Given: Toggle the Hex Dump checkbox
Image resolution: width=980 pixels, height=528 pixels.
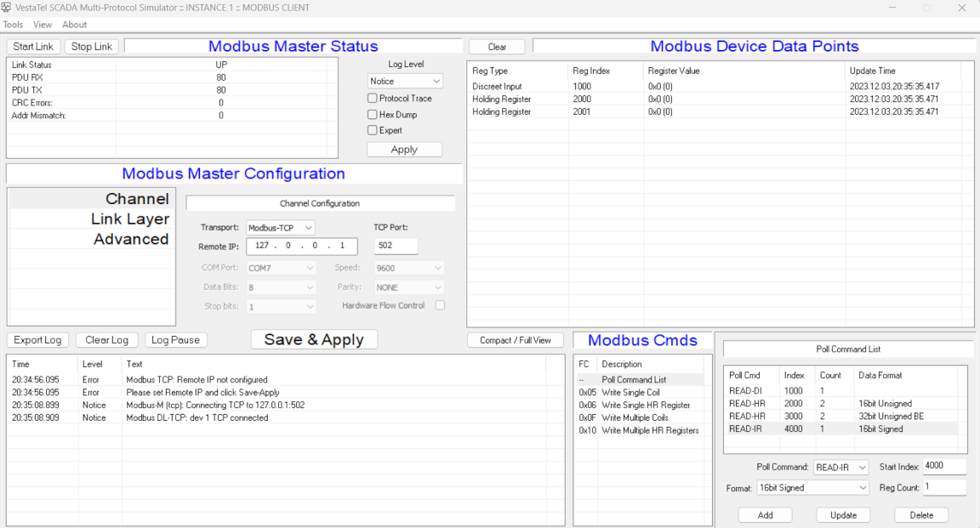Looking at the screenshot, I should tap(373, 115).
